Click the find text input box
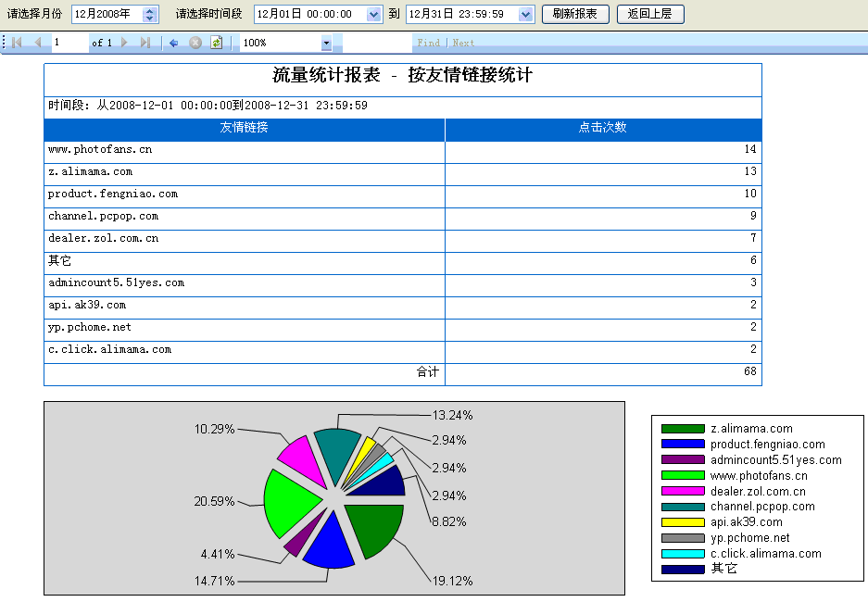 (376, 43)
